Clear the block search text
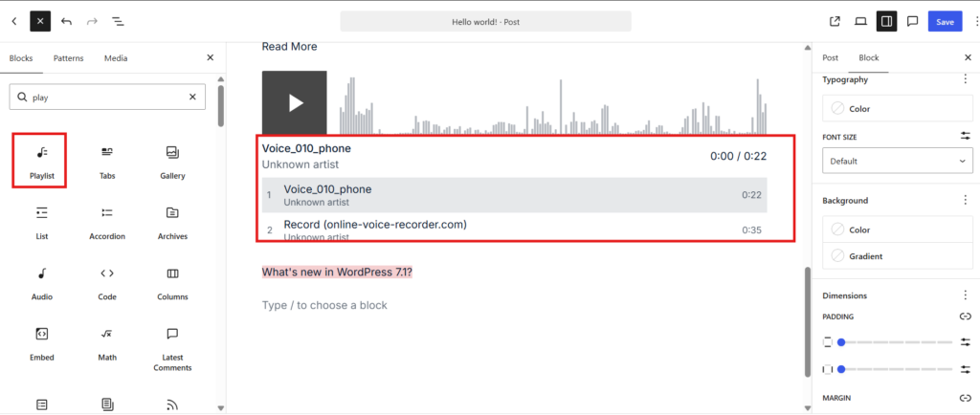The image size is (980, 415). (x=192, y=97)
